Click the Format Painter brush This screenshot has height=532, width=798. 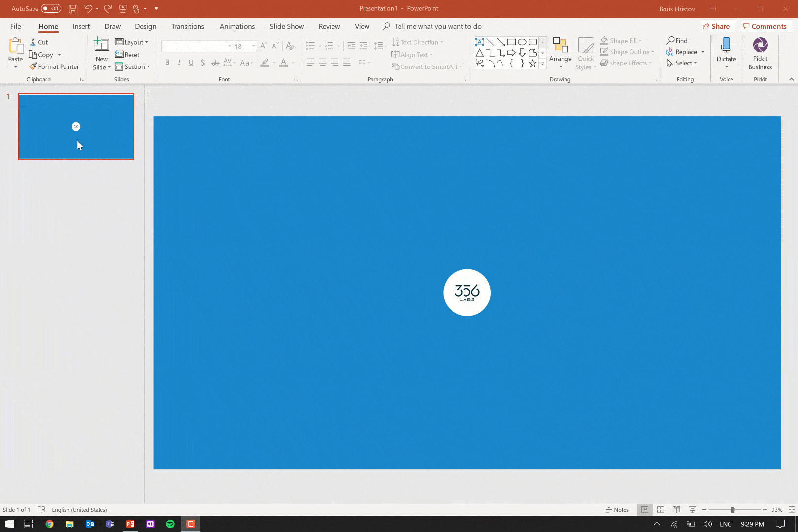[x=54, y=66]
